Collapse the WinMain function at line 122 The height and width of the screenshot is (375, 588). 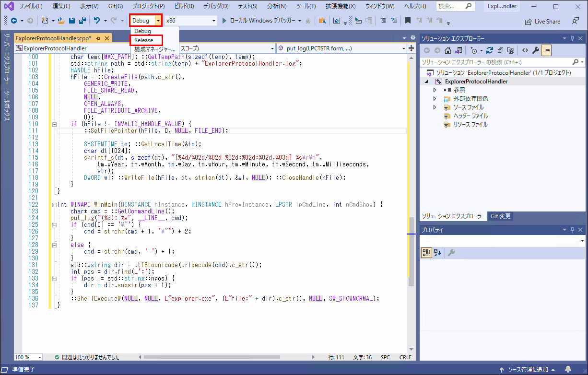click(54, 204)
